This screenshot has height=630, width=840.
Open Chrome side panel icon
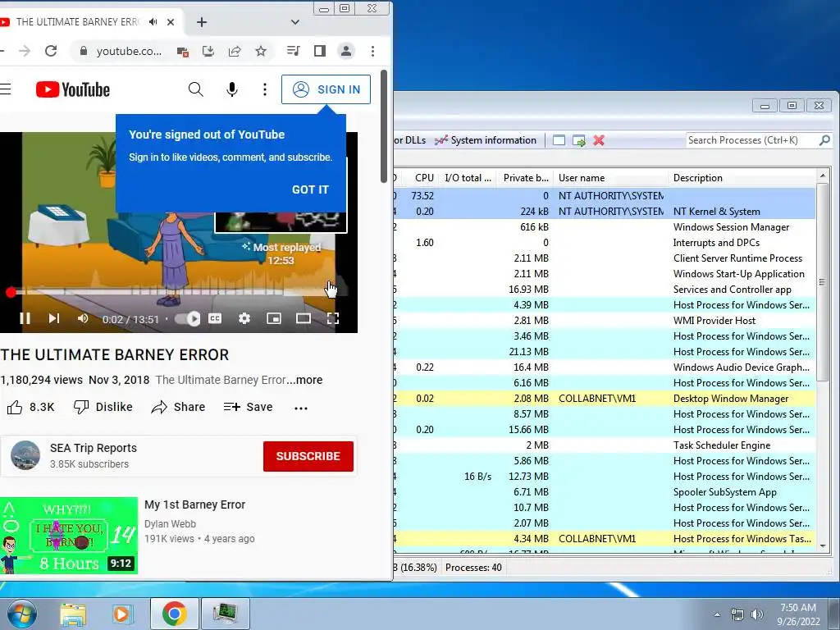point(320,51)
